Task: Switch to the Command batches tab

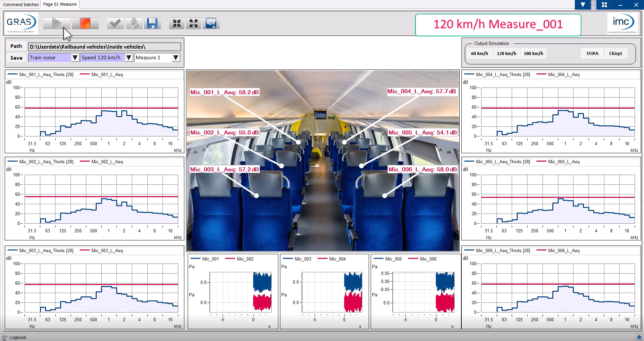Action: point(21,4)
